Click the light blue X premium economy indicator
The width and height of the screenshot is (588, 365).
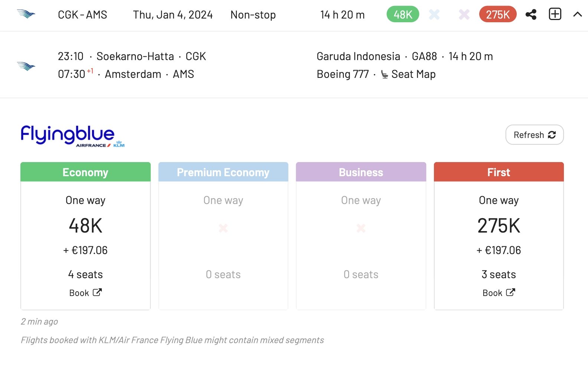click(434, 14)
